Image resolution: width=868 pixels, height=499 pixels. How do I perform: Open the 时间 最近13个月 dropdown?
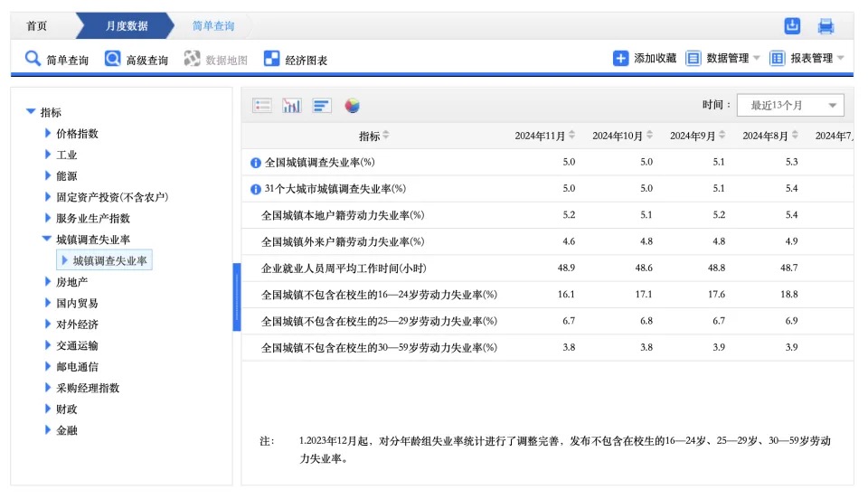790,106
